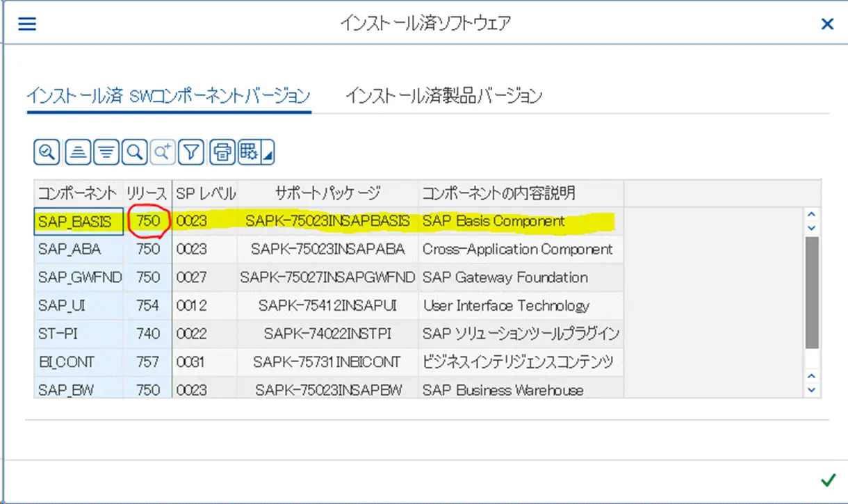The image size is (848, 504).
Task: Close the installed software dialog
Action: tap(827, 24)
